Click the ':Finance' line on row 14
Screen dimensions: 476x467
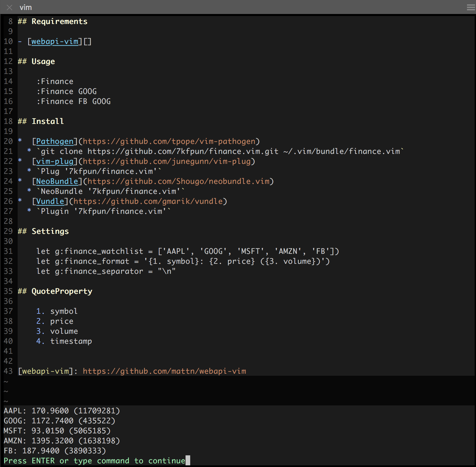click(x=55, y=82)
